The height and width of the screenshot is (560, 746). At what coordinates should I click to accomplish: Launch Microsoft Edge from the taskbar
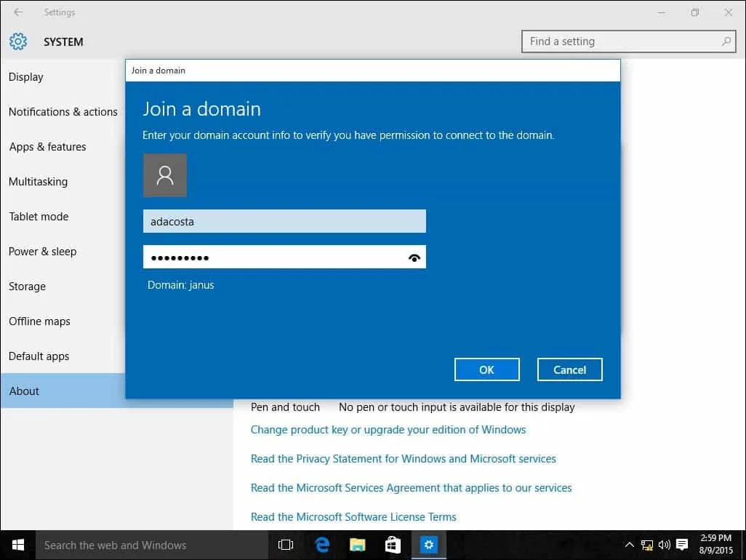click(x=322, y=545)
